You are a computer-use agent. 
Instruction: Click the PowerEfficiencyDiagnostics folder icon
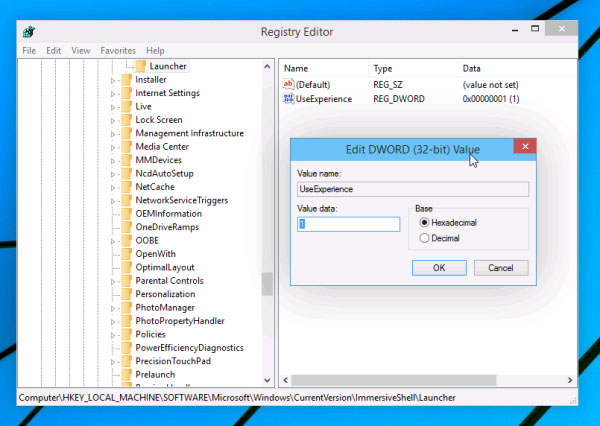[126, 348]
